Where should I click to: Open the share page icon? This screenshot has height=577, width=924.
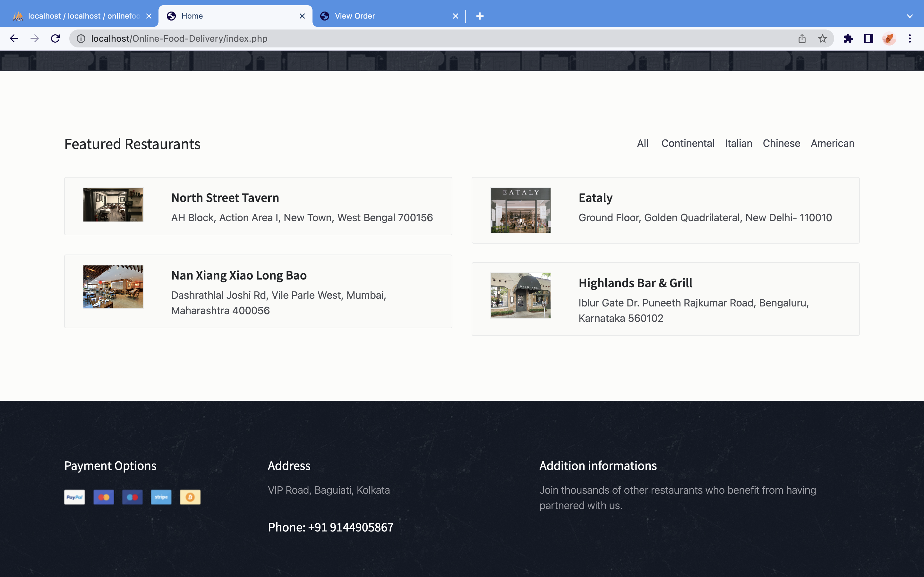point(802,38)
